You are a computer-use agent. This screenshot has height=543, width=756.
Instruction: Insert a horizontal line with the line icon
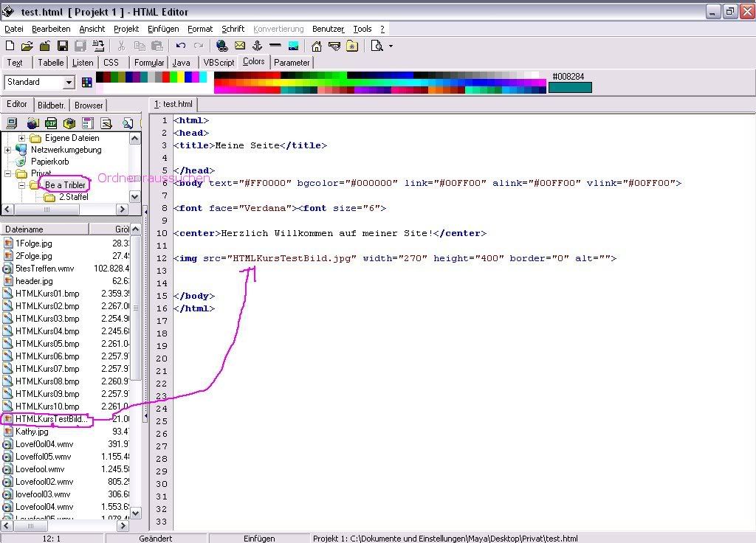click(x=275, y=46)
